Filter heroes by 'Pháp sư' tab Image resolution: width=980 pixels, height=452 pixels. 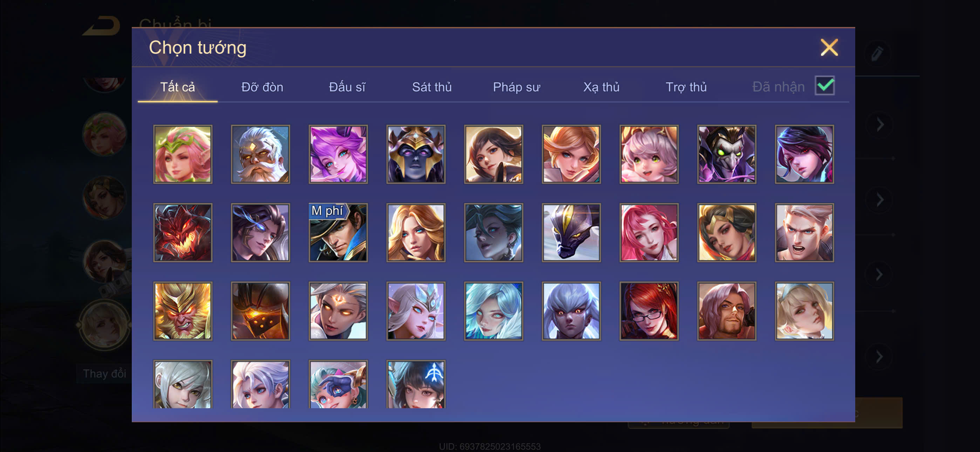click(516, 87)
